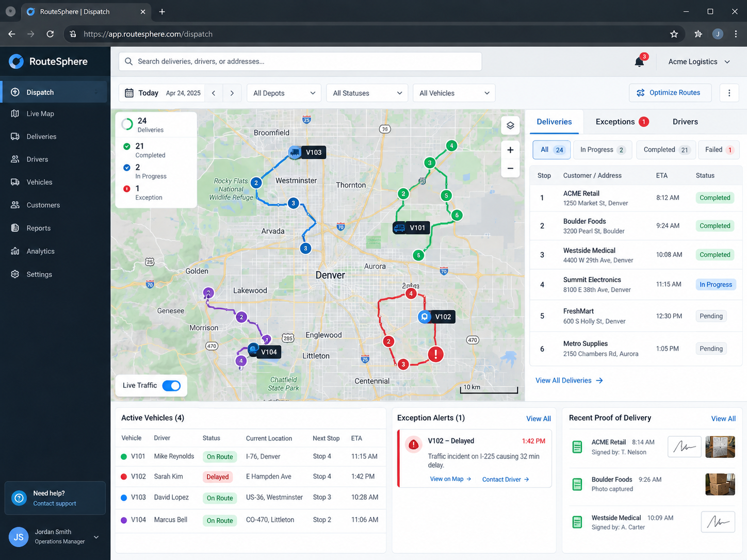Filter deliveries by In Progress
The image size is (747, 560).
pos(603,150)
